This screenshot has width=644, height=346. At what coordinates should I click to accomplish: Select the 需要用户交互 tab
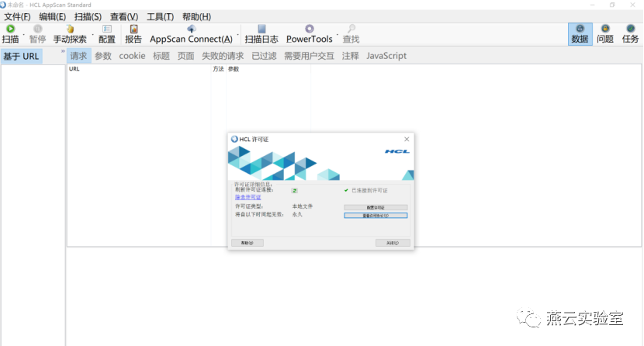click(x=309, y=56)
